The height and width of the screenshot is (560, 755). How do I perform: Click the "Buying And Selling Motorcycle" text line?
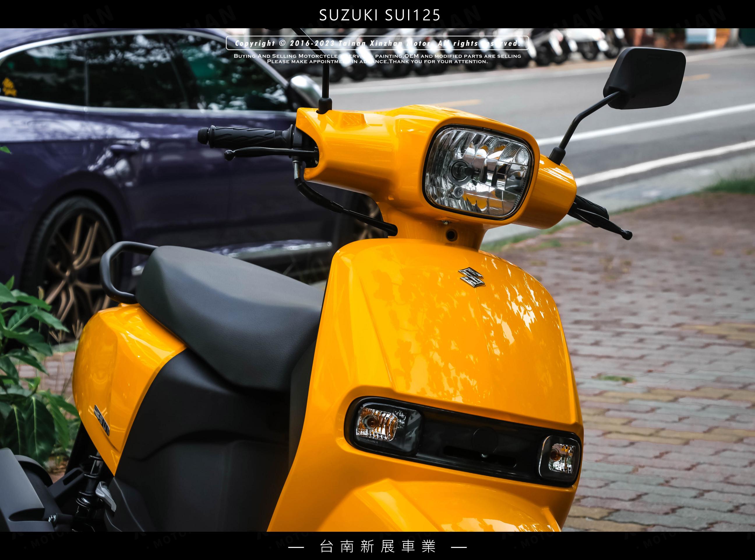377,56
